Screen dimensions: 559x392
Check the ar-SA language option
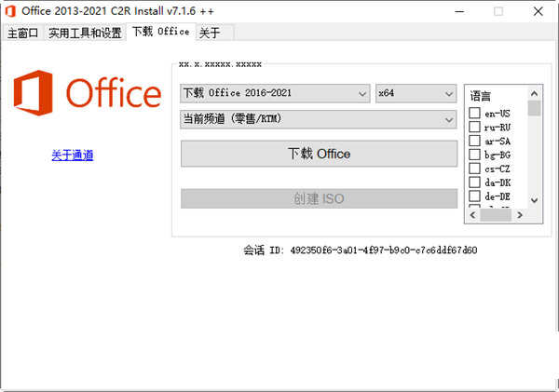(x=474, y=142)
